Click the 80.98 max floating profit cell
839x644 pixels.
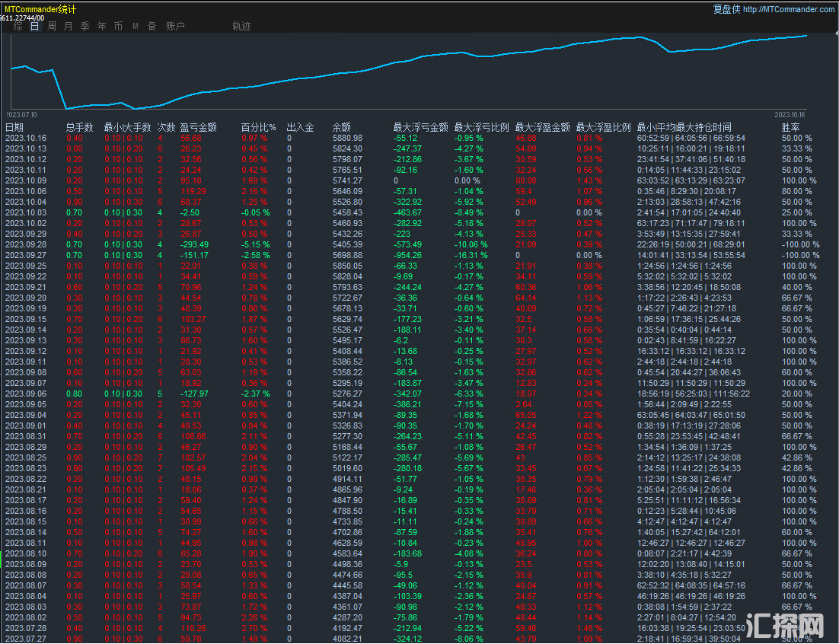[x=526, y=180]
